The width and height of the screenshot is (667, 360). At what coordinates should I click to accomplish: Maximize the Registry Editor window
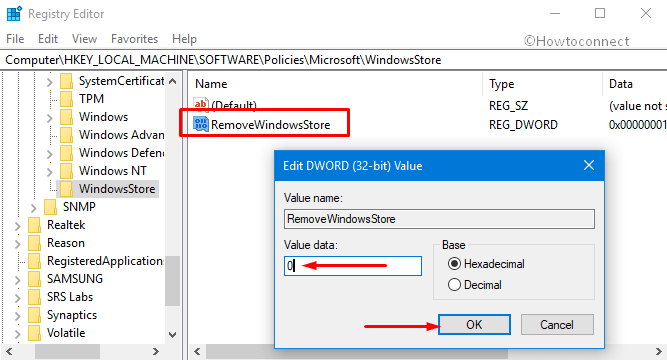tap(600, 14)
